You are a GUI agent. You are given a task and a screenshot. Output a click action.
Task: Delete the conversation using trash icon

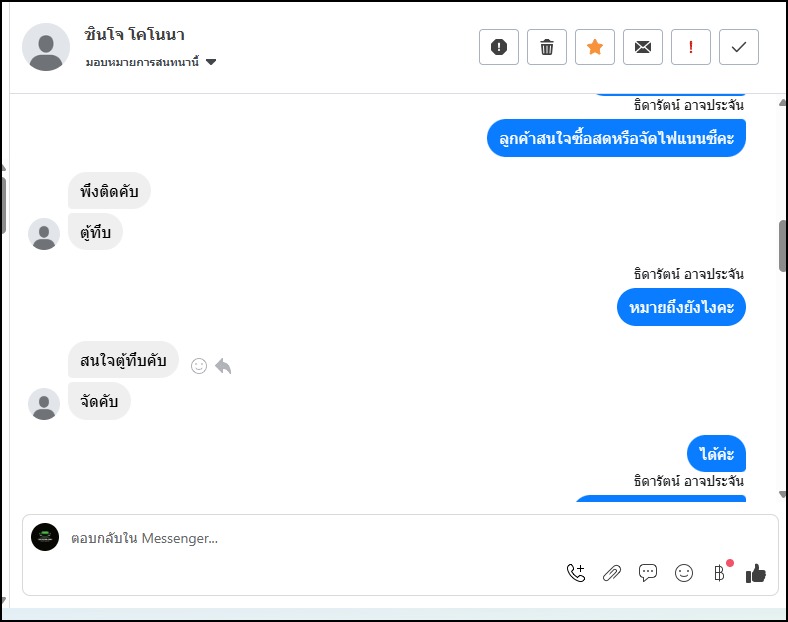coord(547,47)
